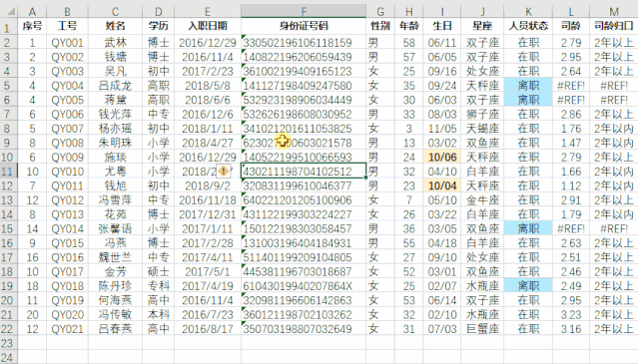638x364 pixels.
Task: Select column E header
Action: 208,11
